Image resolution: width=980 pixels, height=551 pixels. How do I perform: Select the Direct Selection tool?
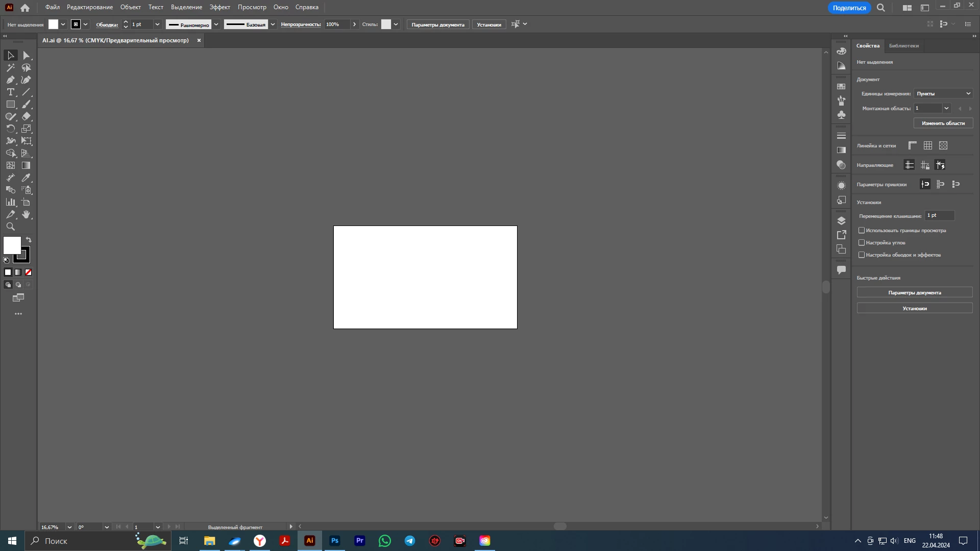coord(26,56)
